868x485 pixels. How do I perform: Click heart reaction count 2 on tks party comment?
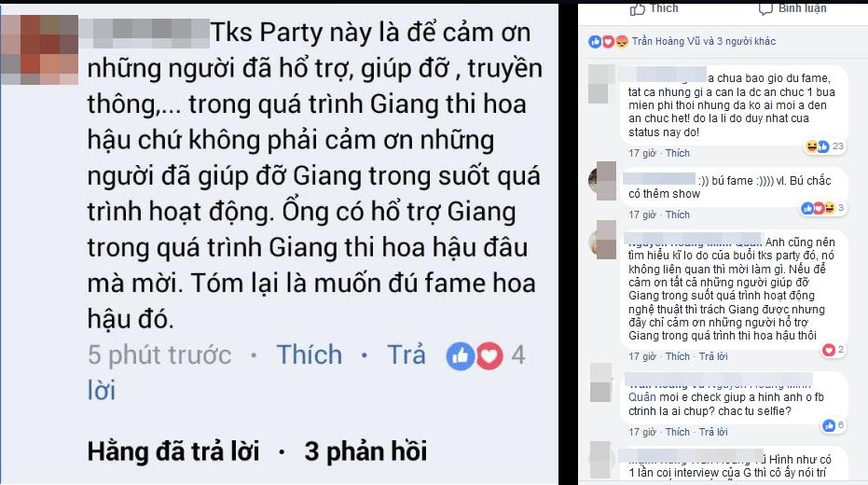tap(834, 350)
